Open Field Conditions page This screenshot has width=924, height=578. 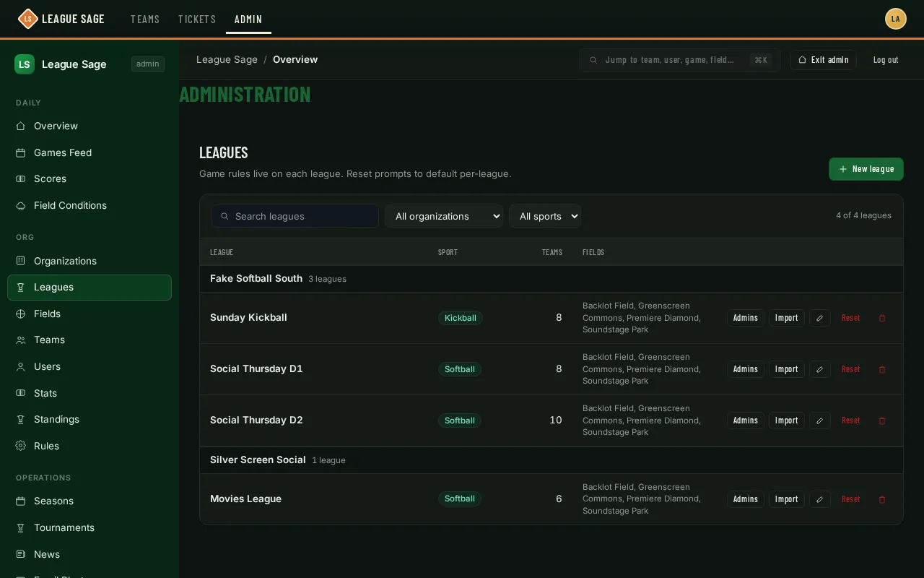pos(90,205)
